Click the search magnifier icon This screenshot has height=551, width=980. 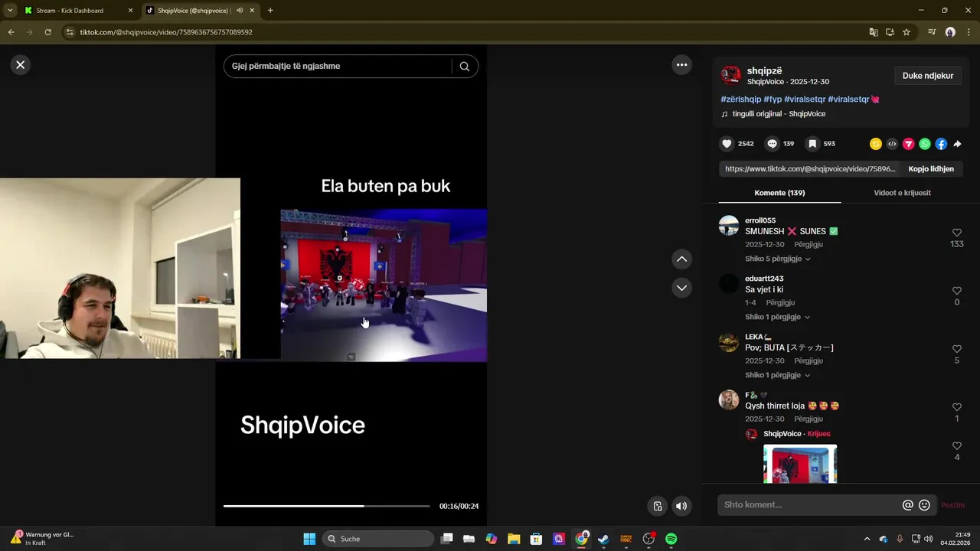tap(465, 67)
